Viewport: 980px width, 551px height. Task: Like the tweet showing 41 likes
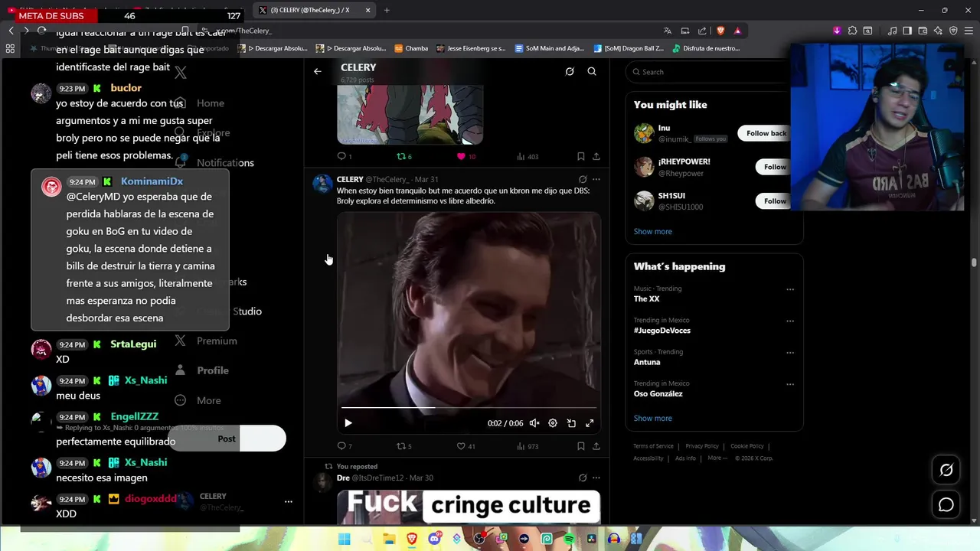pyautogui.click(x=466, y=446)
